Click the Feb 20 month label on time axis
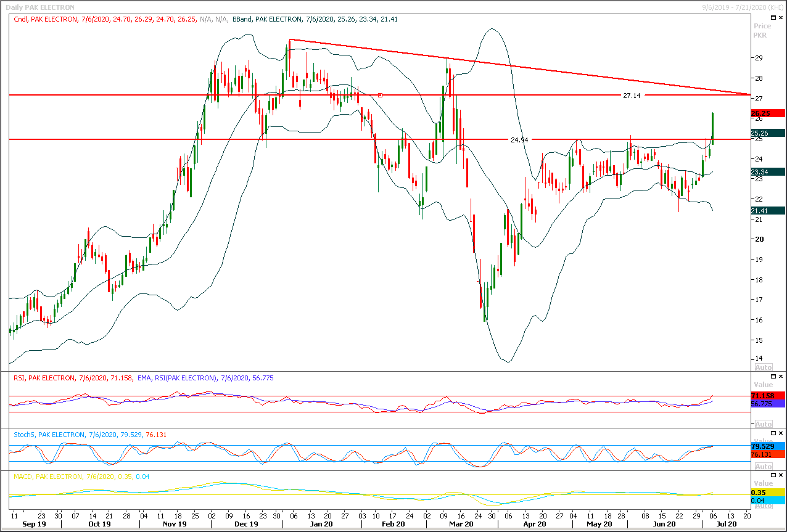This screenshot has width=787, height=532. click(x=392, y=525)
